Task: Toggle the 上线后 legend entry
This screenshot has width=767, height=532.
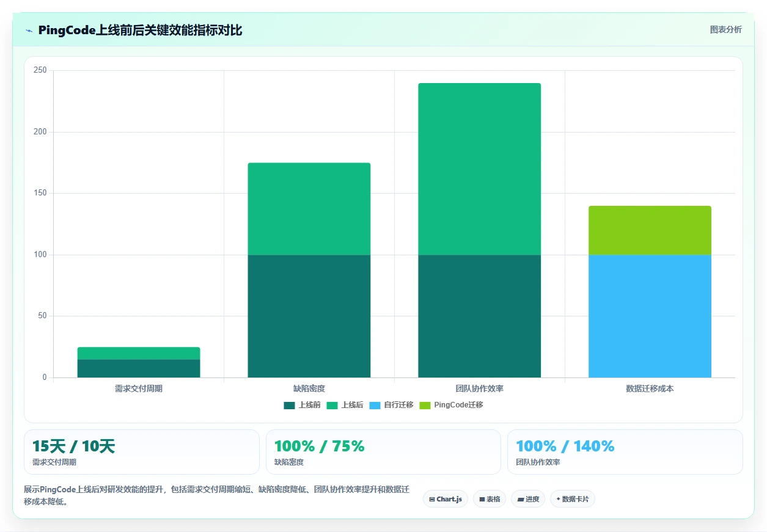Action: [x=345, y=405]
